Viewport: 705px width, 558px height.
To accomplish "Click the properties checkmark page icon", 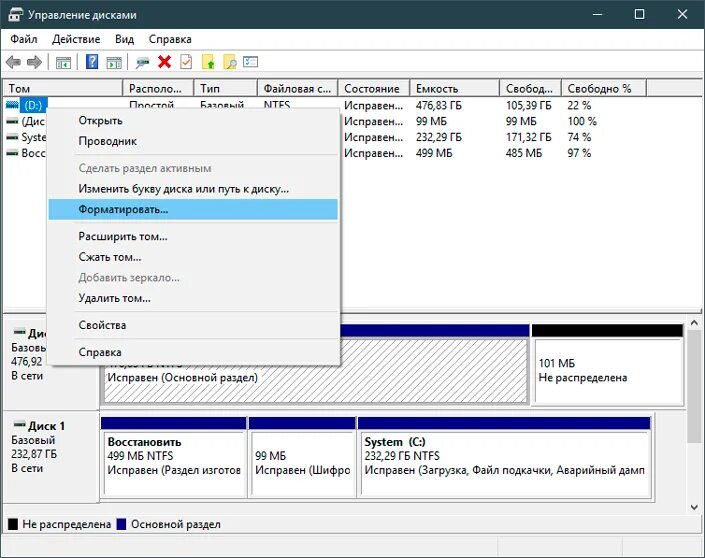I will (186, 62).
